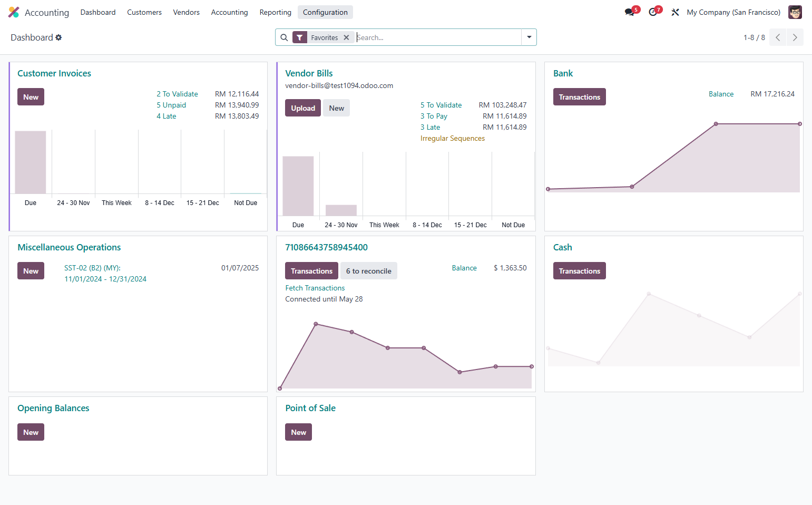This screenshot has width=812, height=505.
Task: Open the Vendors menu
Action: [x=187, y=12]
